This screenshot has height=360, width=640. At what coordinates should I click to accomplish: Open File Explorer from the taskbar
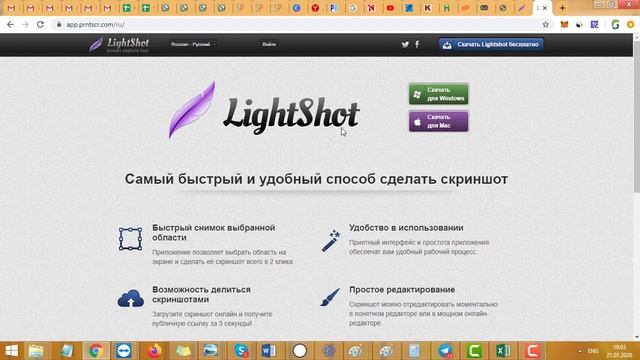click(36, 351)
